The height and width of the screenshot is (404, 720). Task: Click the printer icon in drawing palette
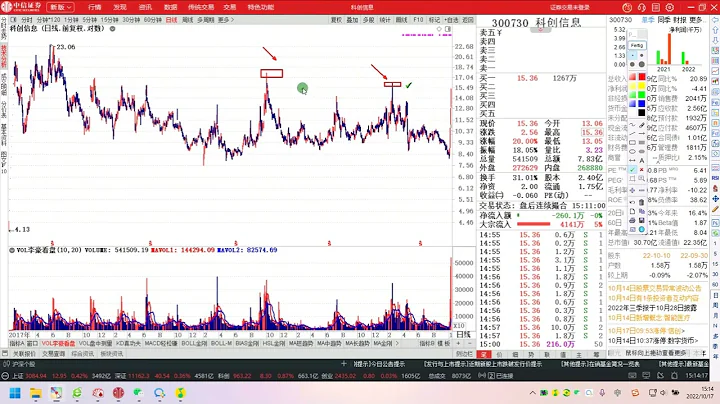click(632, 220)
